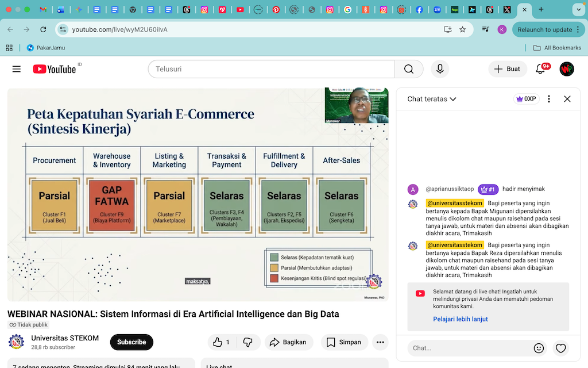
Task: Open the YouTube hamburger guide menu
Action: [17, 69]
